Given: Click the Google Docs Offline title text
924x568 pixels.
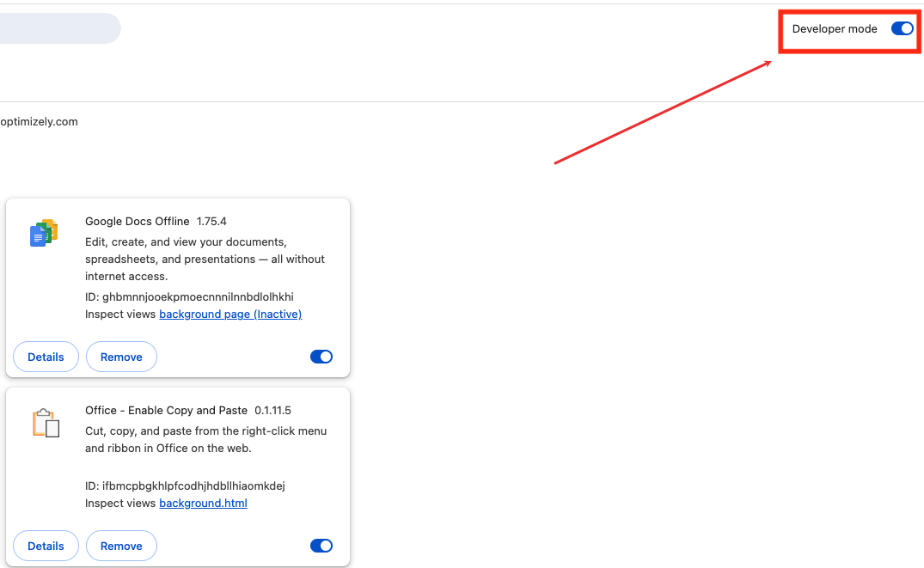Looking at the screenshot, I should (x=138, y=221).
